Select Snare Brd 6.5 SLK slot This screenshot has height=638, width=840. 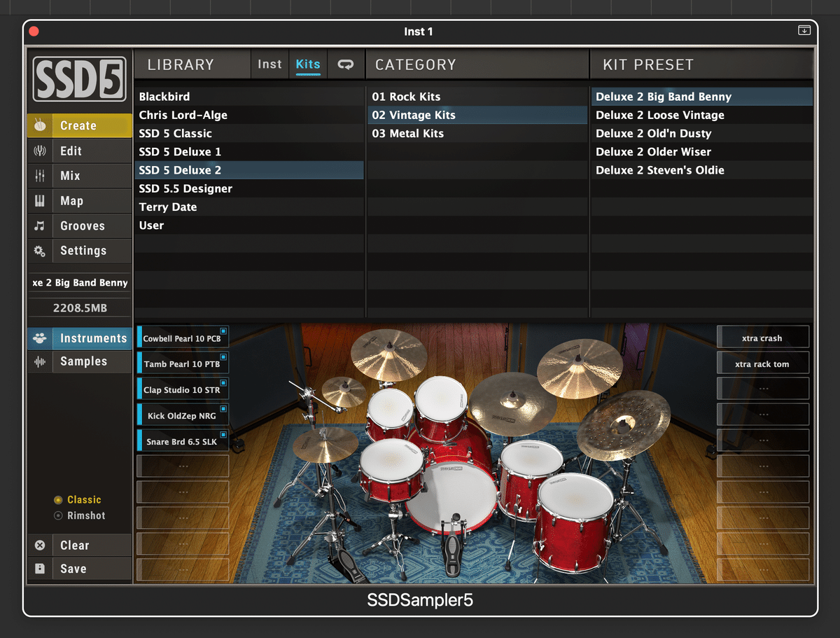183,441
